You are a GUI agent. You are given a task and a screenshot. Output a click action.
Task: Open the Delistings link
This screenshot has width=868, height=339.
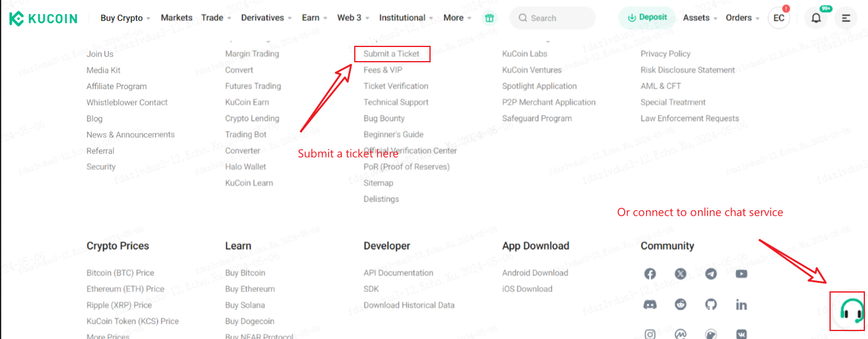pyautogui.click(x=381, y=199)
